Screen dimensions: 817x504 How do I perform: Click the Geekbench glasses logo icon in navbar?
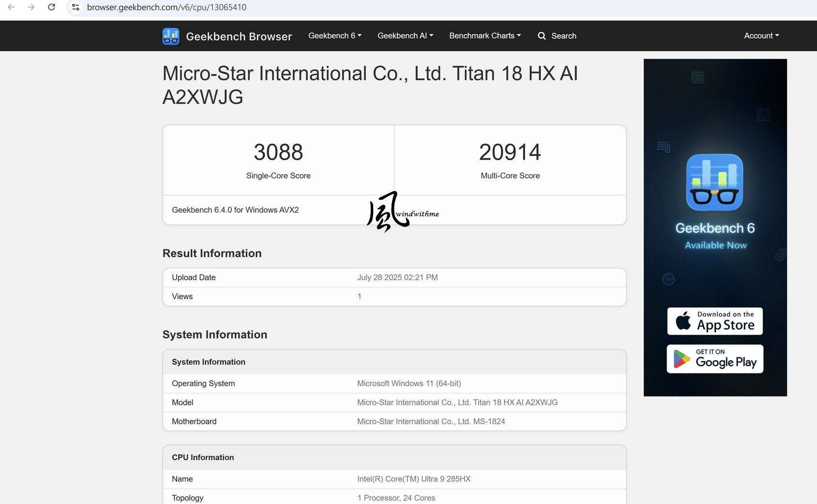coord(171,36)
